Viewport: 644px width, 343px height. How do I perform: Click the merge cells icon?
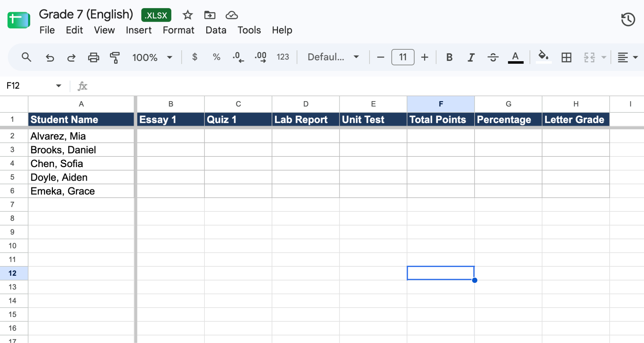[589, 57]
